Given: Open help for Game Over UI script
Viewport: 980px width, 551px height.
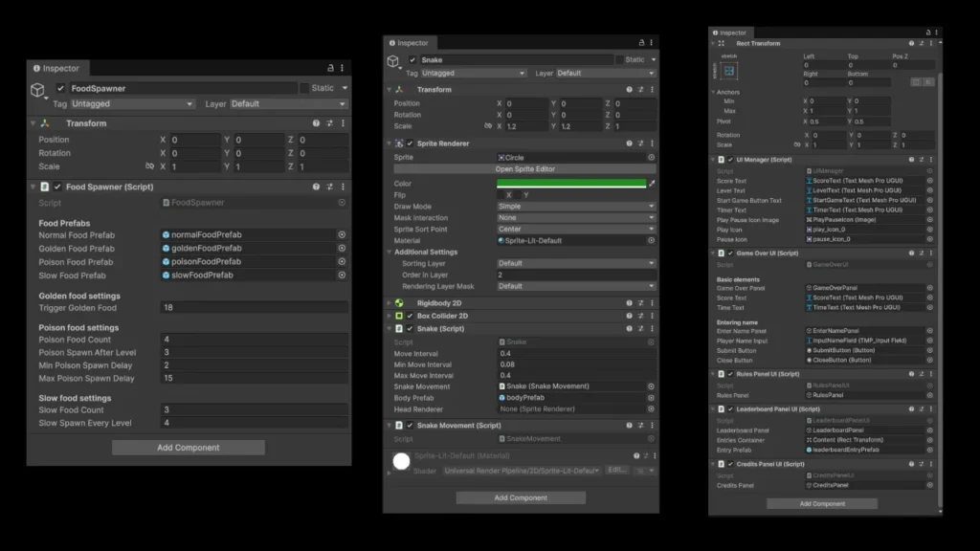Looking at the screenshot, I should (x=911, y=253).
